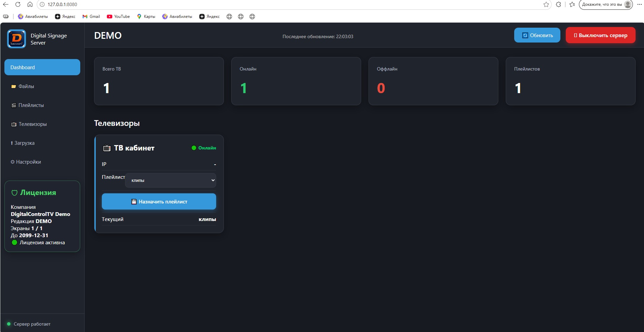Screen dimensions: 644x332
Task: Expand the Плейлист dropdown showing клипы
Action: pos(171,180)
